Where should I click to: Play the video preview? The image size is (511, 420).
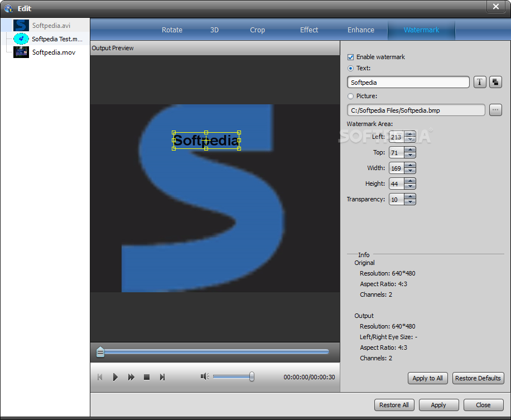coord(115,377)
